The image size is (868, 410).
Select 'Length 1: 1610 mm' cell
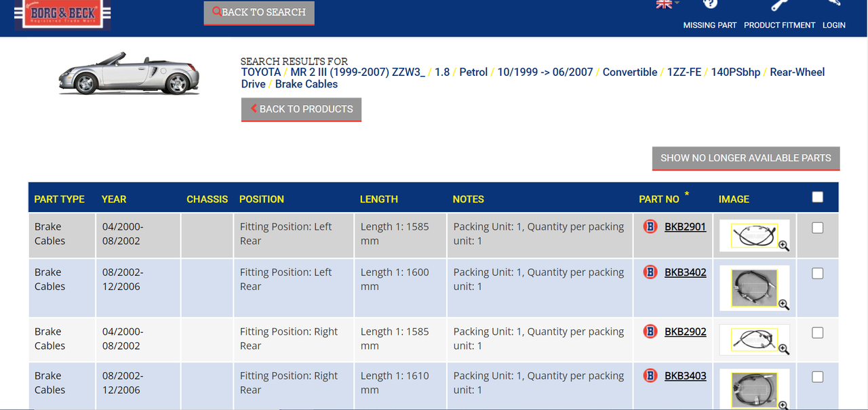395,383
